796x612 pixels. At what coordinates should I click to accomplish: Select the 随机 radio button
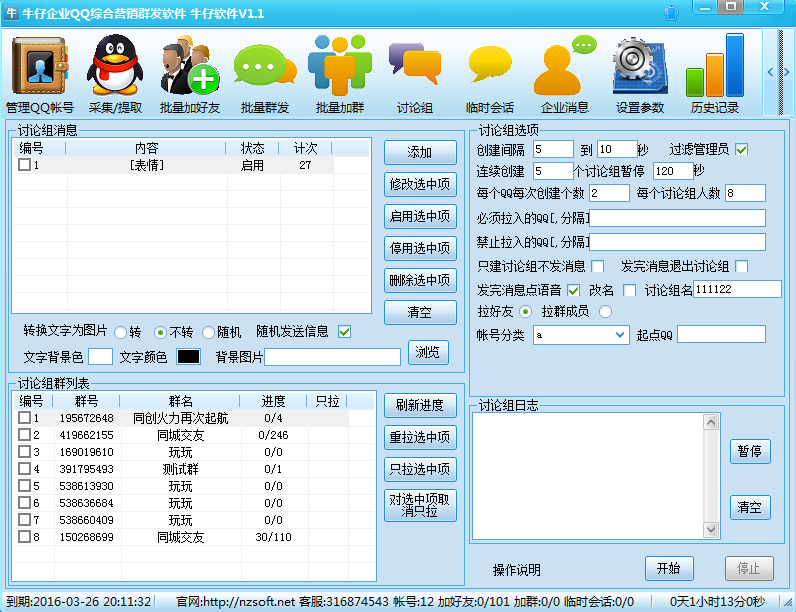[x=208, y=332]
